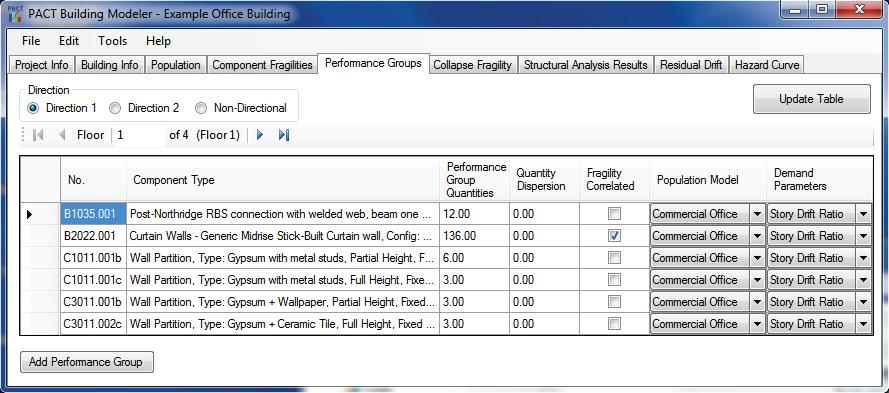889x393 pixels.
Task: Go to previous floor arrow
Action: tap(62, 135)
